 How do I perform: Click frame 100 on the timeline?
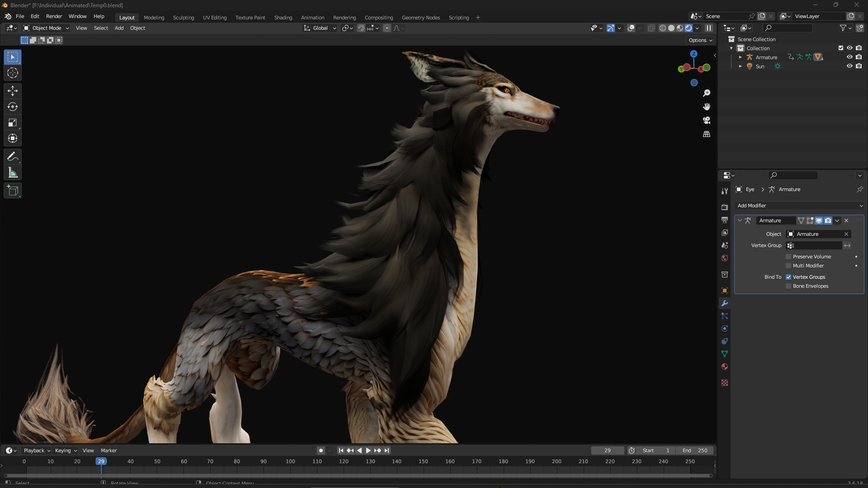coord(290,462)
